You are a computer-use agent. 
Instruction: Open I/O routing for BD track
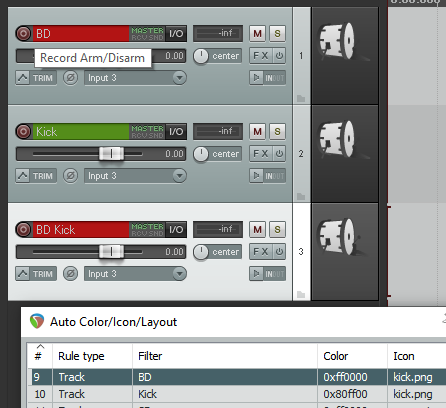[x=176, y=34]
